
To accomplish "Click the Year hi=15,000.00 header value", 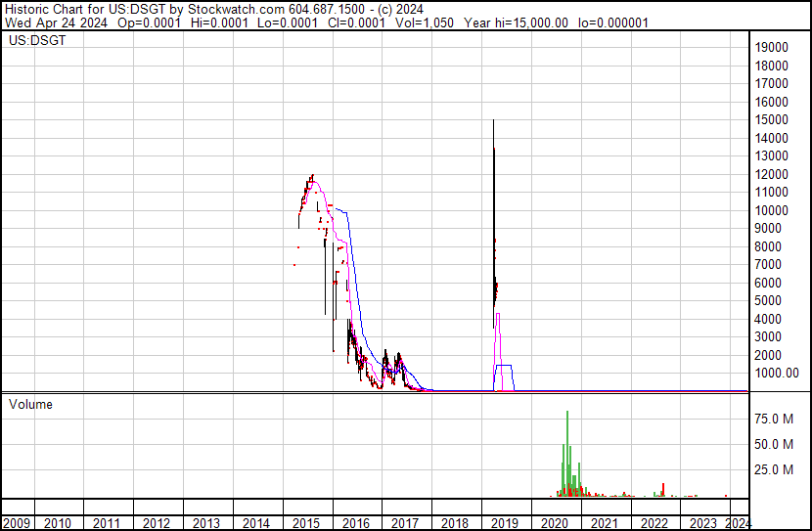I will [516, 22].
